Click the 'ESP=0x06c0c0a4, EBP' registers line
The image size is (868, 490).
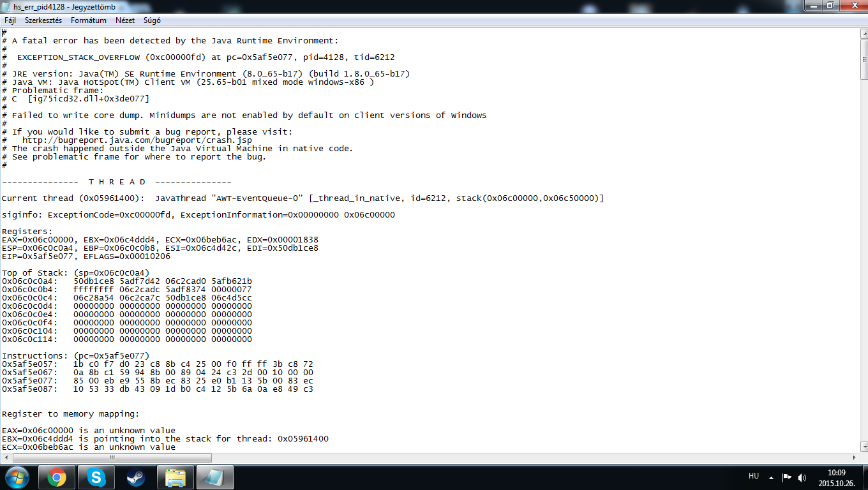click(160, 248)
